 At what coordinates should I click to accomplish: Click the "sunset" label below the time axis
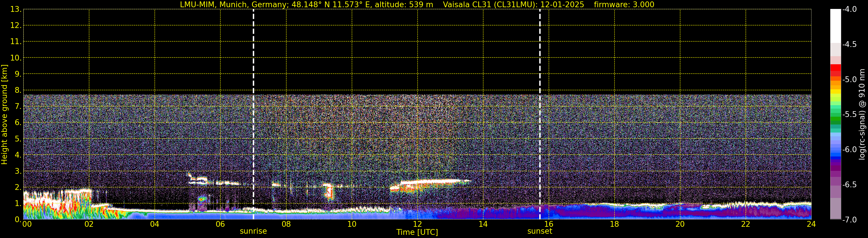click(540, 231)
